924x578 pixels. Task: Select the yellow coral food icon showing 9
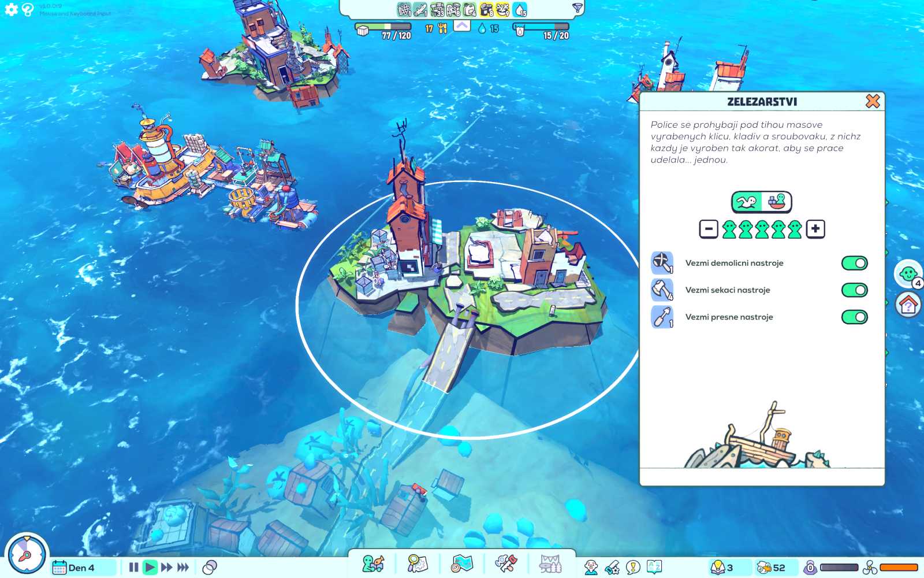(x=503, y=9)
